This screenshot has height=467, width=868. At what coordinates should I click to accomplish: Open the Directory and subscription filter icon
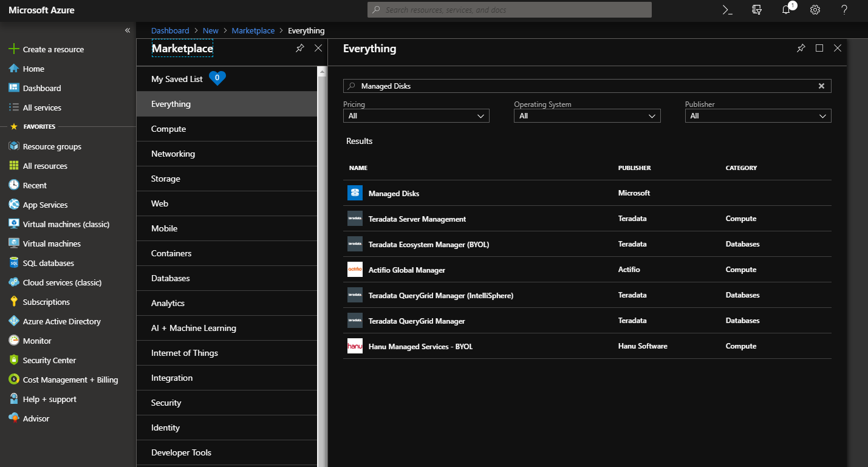click(x=756, y=10)
